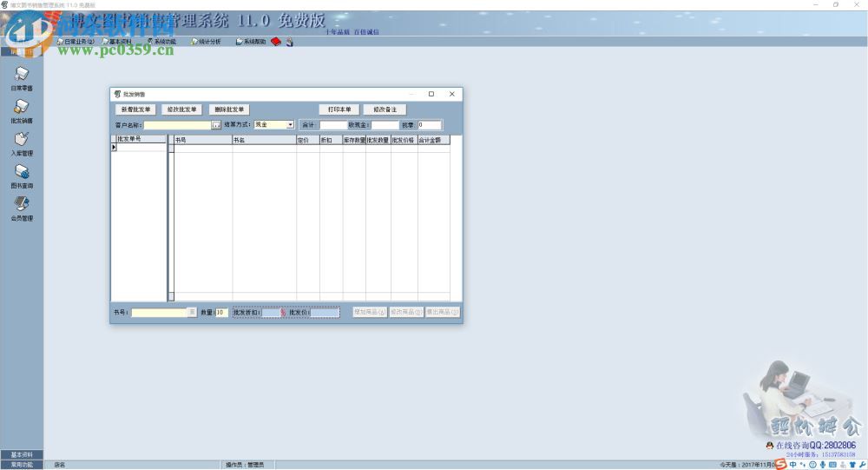Click the 中 language indicator in IME bar

coord(792,465)
